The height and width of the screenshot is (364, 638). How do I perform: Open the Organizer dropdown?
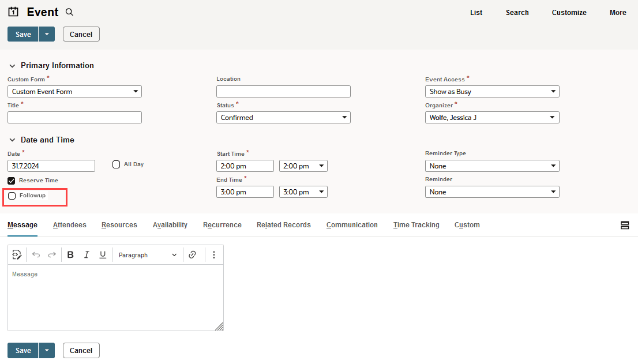click(492, 118)
